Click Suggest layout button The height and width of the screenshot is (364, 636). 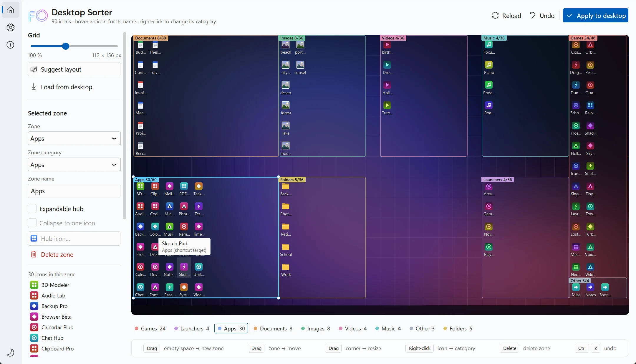74,69
